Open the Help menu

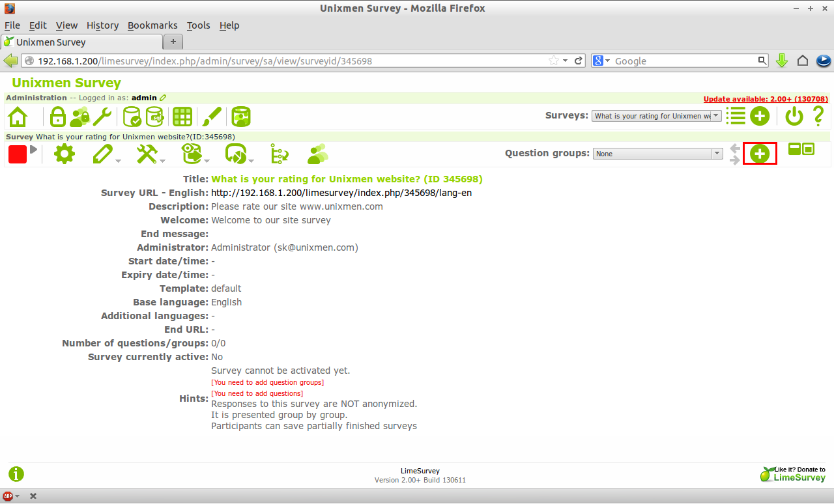[229, 25]
